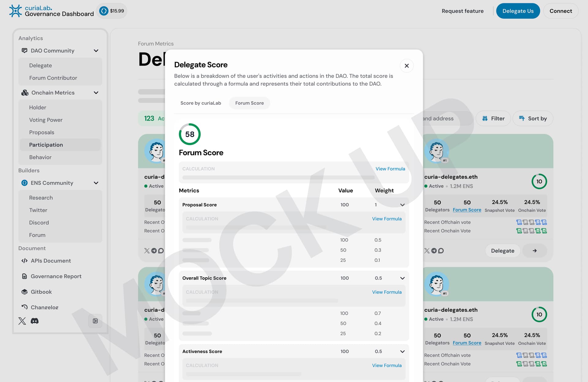Switch to the Score by curiaLab tab
Screen dimensions: 588x382
[x=201, y=103]
